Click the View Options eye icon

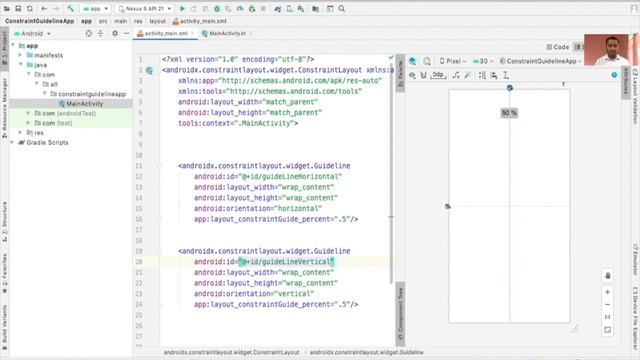click(412, 76)
